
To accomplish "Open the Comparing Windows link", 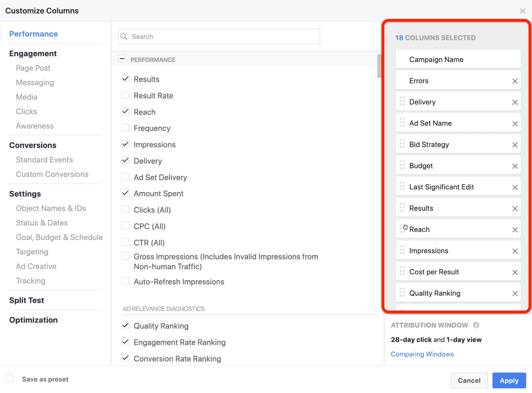I will [422, 354].
